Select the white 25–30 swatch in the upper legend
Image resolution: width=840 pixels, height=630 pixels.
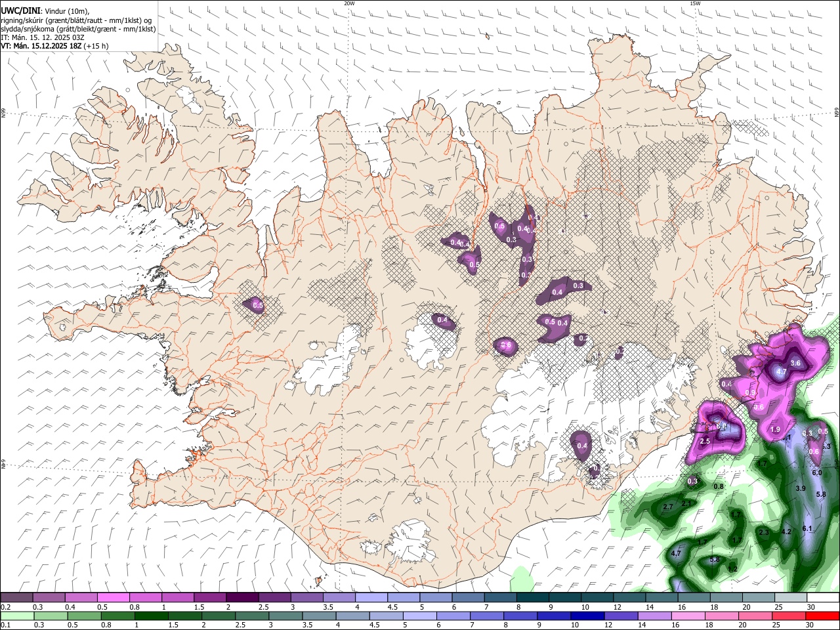pos(822,598)
